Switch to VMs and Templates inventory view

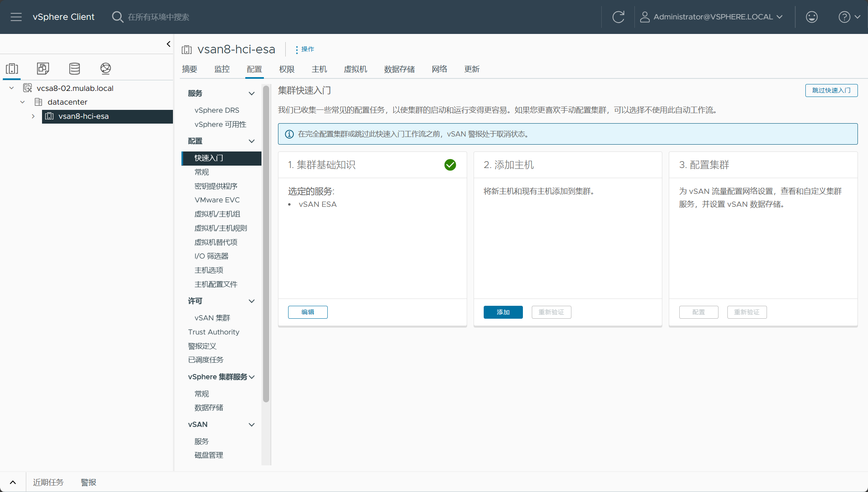[43, 69]
